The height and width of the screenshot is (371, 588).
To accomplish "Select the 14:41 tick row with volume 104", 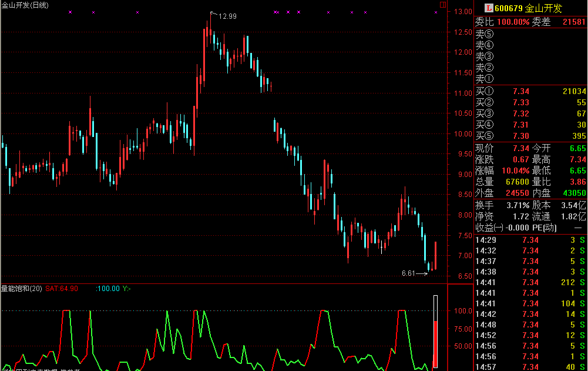I will (530, 303).
